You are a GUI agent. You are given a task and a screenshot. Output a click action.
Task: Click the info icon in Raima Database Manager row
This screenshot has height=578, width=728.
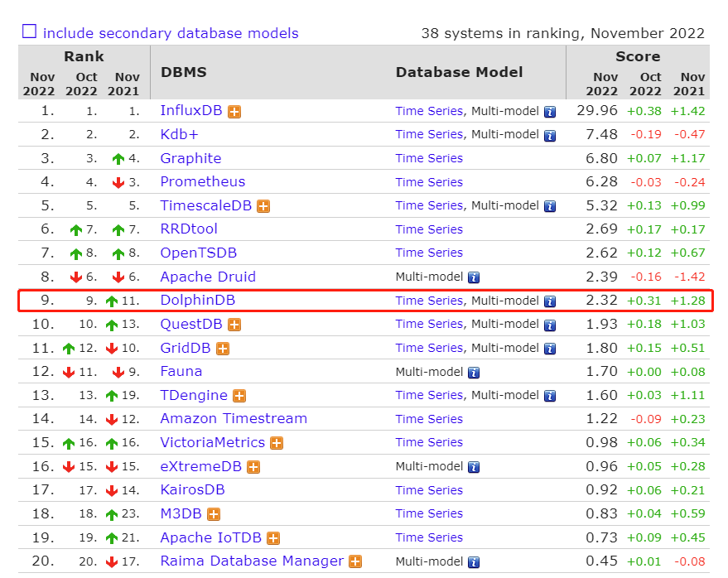pyautogui.click(x=474, y=562)
